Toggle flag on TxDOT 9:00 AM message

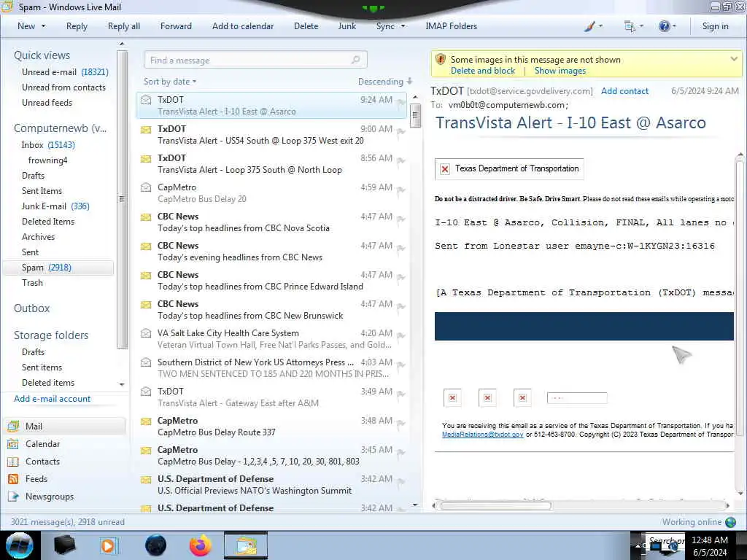(401, 131)
